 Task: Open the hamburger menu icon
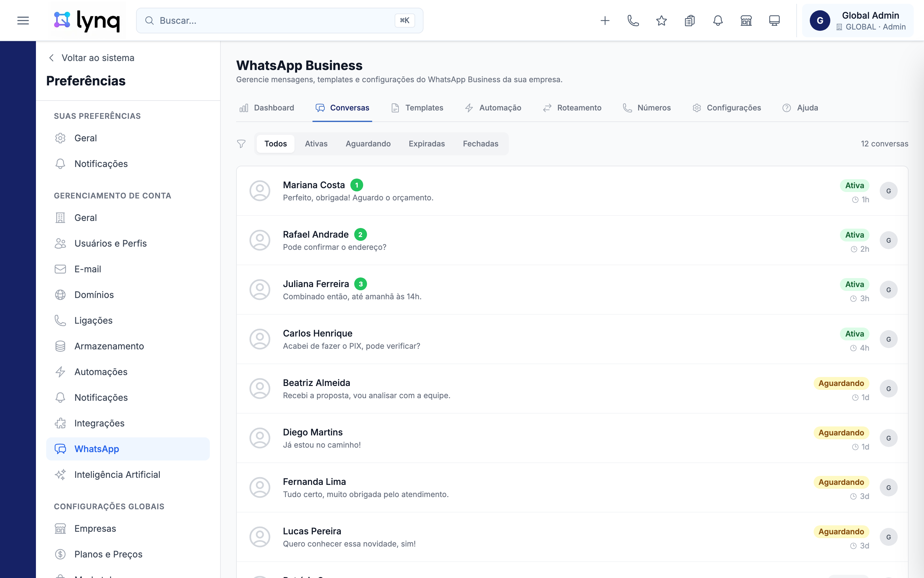(x=23, y=21)
